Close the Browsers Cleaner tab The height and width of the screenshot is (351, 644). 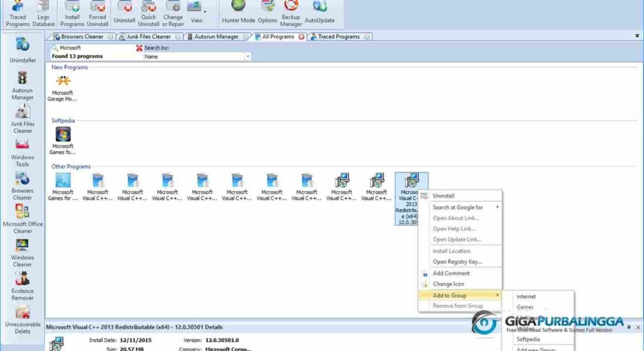click(111, 36)
